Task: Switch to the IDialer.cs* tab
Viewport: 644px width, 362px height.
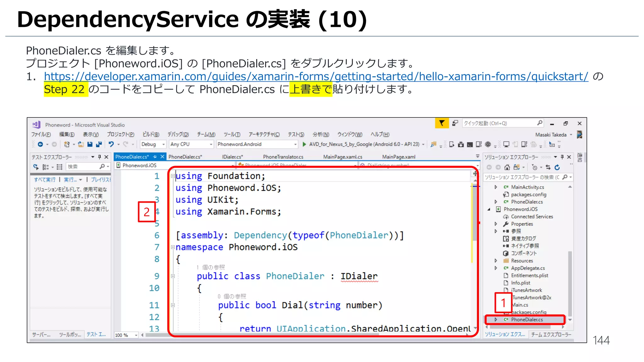Action: tap(232, 157)
